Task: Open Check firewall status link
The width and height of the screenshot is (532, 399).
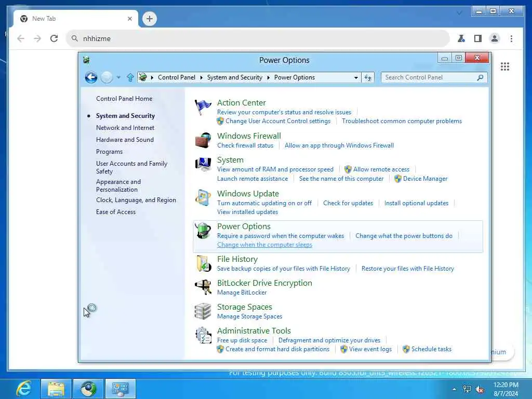Action: [x=245, y=145]
